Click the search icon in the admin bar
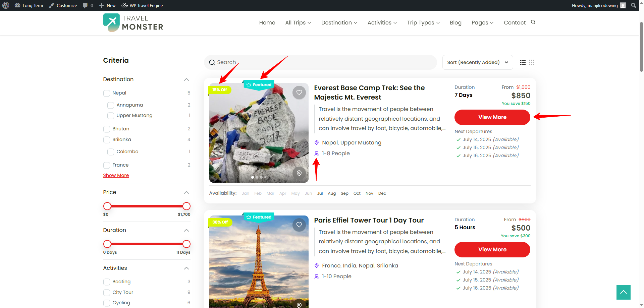Screen dimensions: 644x308 (633, 5)
